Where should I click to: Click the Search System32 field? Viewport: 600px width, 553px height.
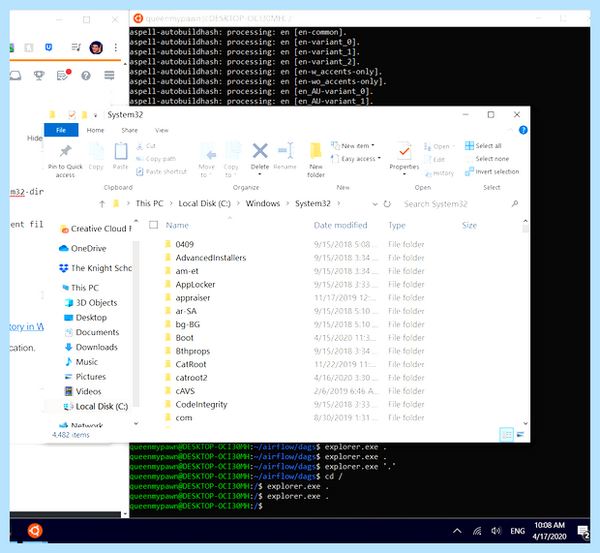click(456, 204)
